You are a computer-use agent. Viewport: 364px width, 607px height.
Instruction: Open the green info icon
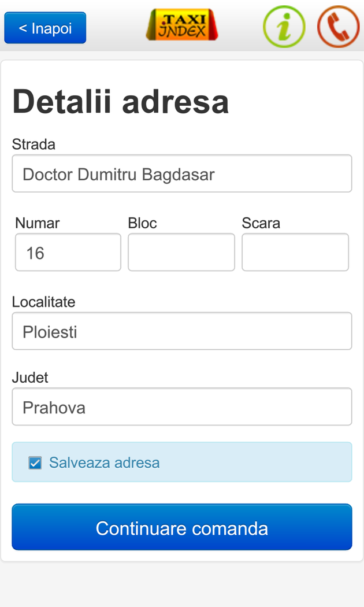pos(284,27)
